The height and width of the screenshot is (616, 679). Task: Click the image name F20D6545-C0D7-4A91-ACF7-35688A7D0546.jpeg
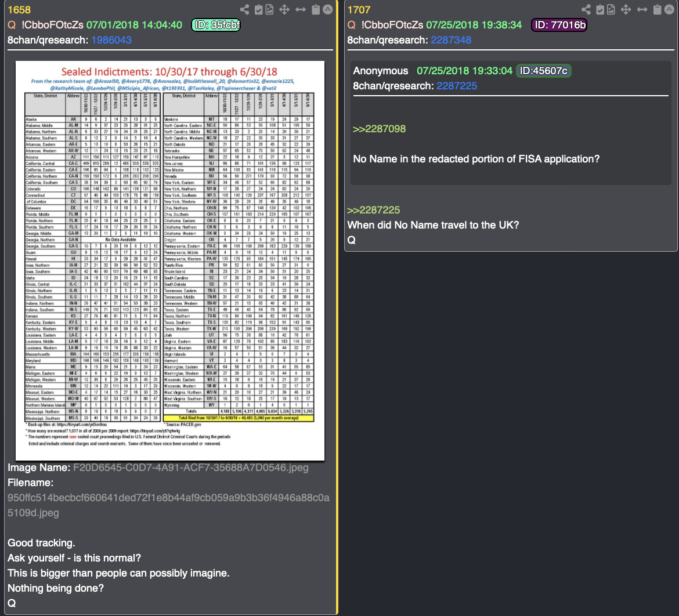(x=191, y=468)
